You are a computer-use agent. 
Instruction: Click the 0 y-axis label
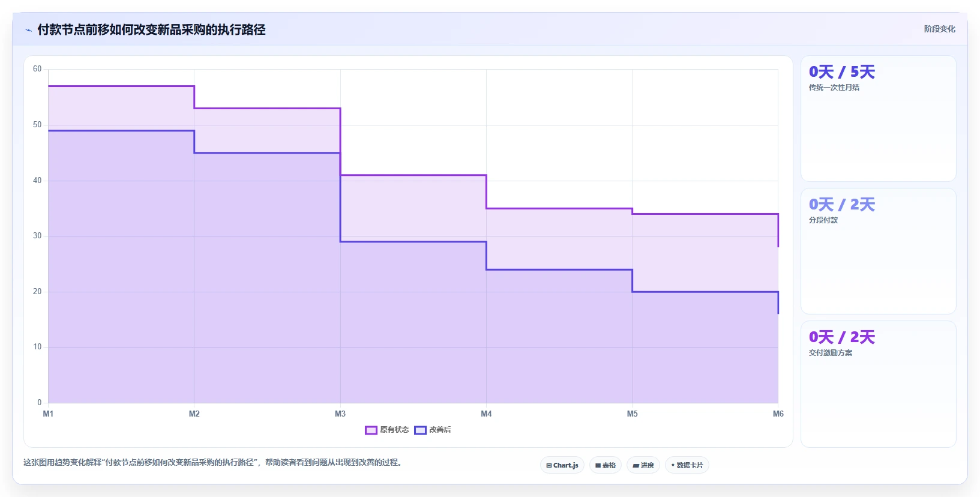(x=40, y=403)
